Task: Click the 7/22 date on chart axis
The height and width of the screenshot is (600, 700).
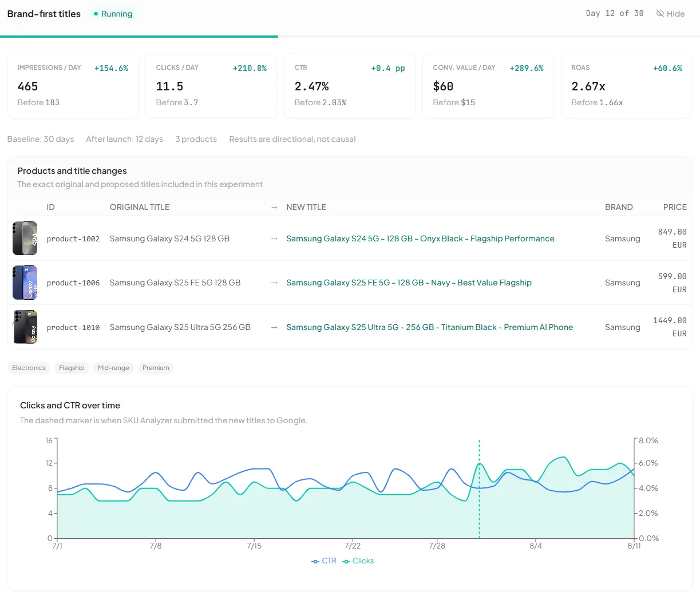Action: pos(353,546)
